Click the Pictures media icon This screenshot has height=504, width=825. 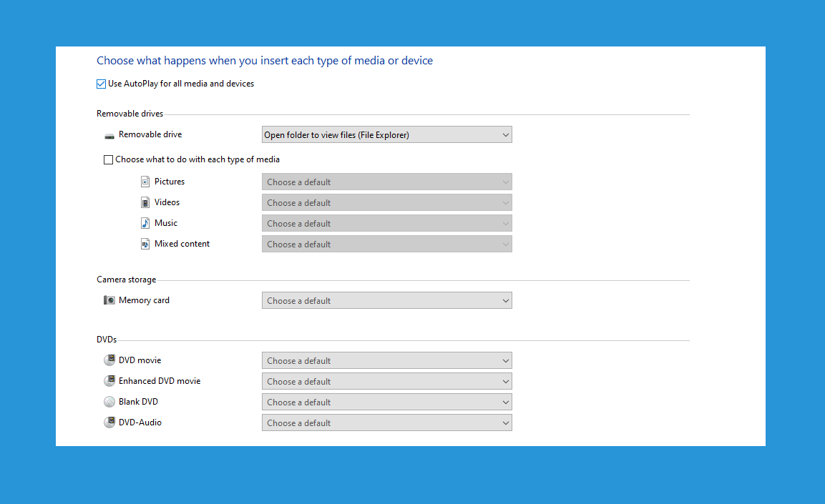145,182
